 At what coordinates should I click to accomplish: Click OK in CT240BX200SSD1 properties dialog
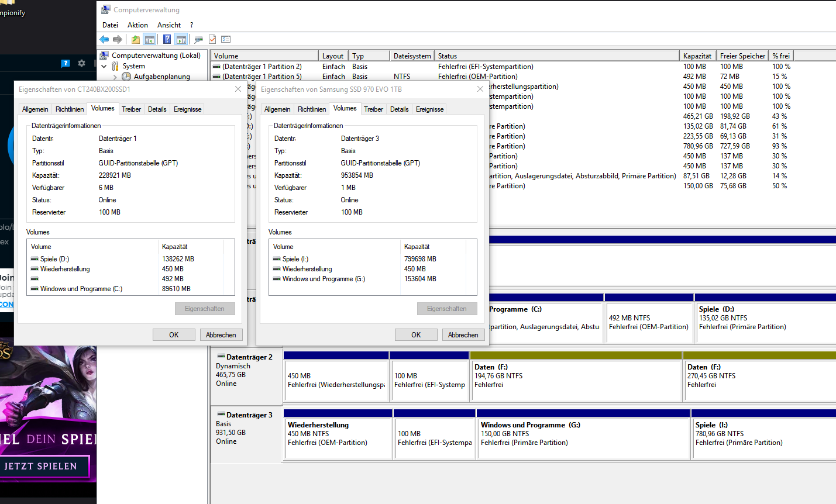(174, 334)
